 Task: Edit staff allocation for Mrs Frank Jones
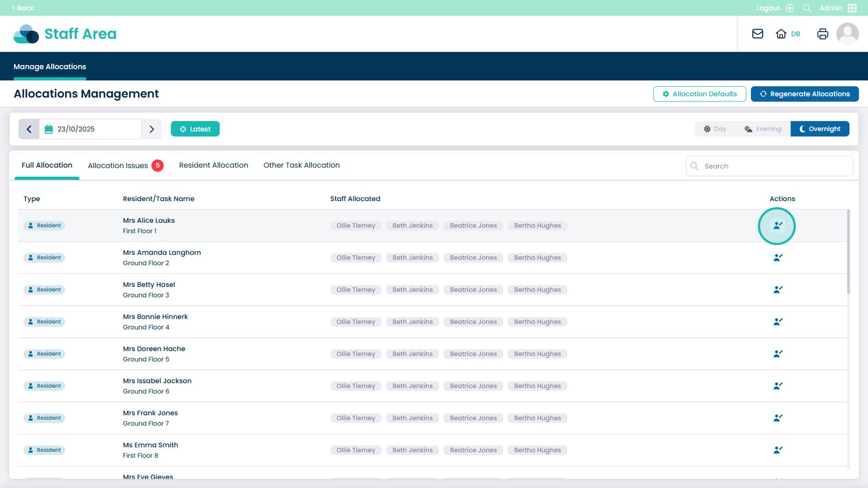777,418
